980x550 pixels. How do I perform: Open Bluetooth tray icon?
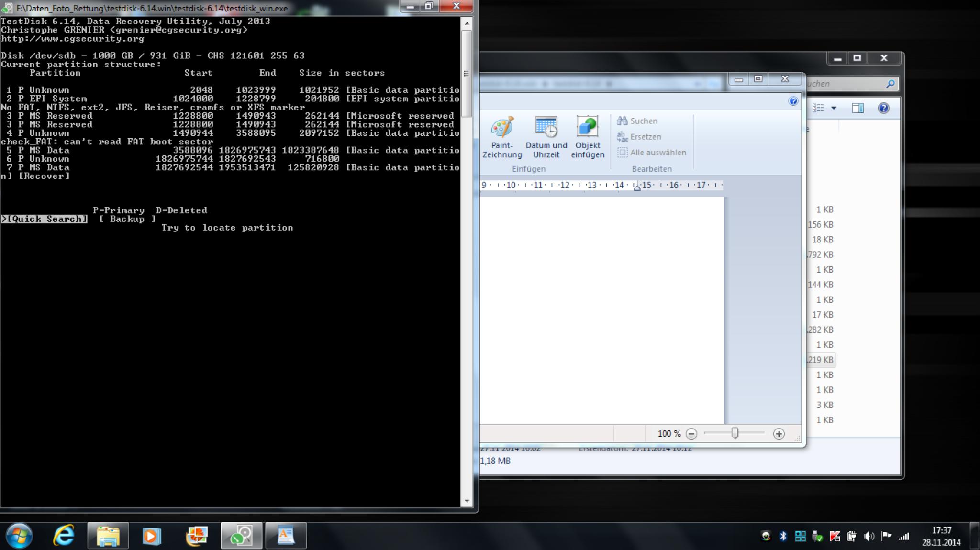pyautogui.click(x=783, y=536)
